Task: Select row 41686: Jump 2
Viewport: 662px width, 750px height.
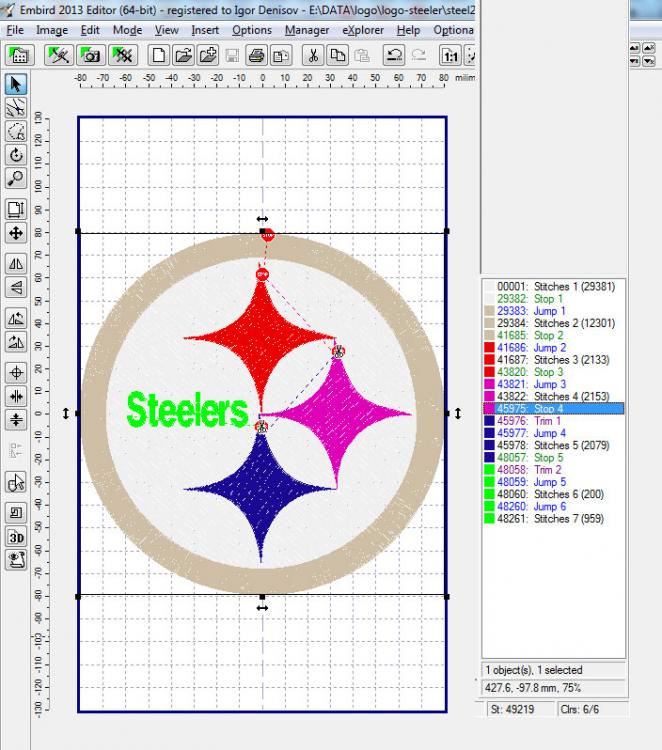Action: click(553, 348)
